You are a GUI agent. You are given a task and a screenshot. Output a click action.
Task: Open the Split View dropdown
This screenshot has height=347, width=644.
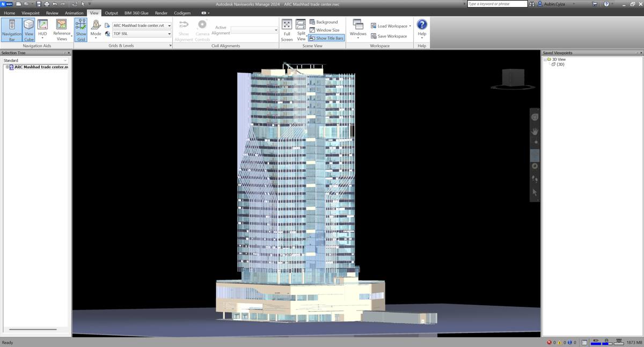(301, 30)
